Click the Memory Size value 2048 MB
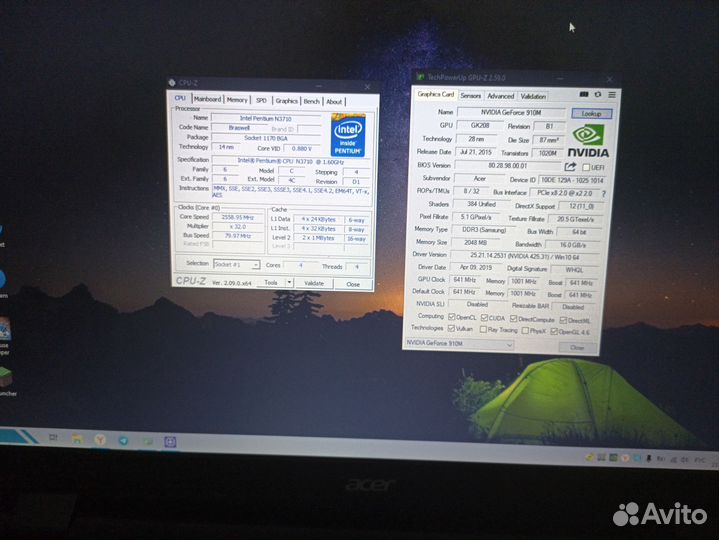Viewport: 719px width, 540px height. (475, 242)
